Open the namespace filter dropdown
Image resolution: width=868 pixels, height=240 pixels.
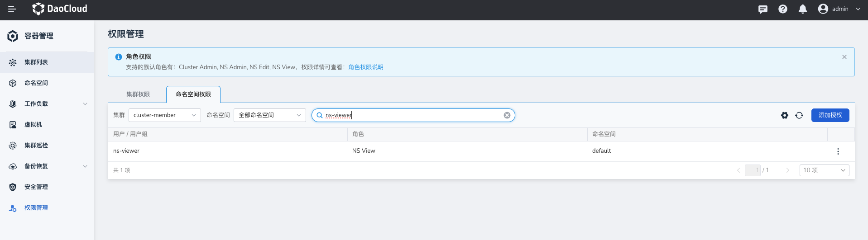269,115
